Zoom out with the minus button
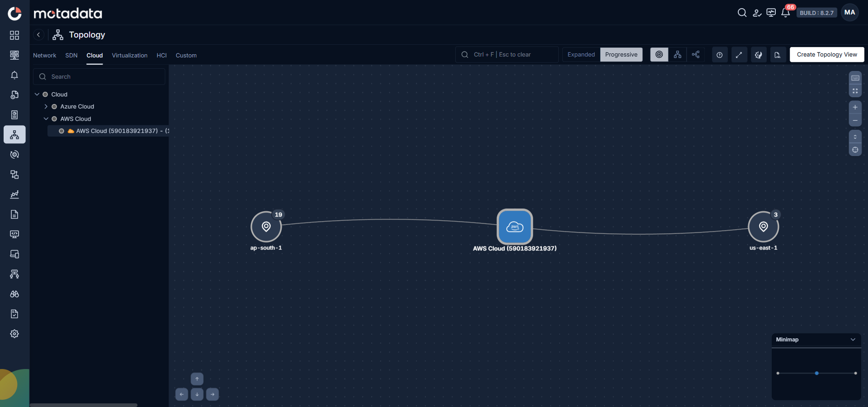868x407 pixels. click(855, 121)
